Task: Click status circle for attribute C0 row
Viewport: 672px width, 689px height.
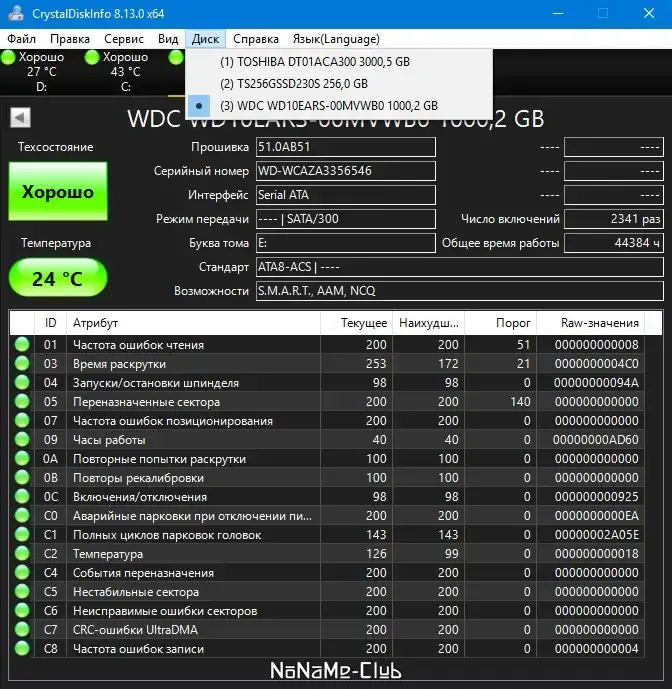Action: point(22,515)
